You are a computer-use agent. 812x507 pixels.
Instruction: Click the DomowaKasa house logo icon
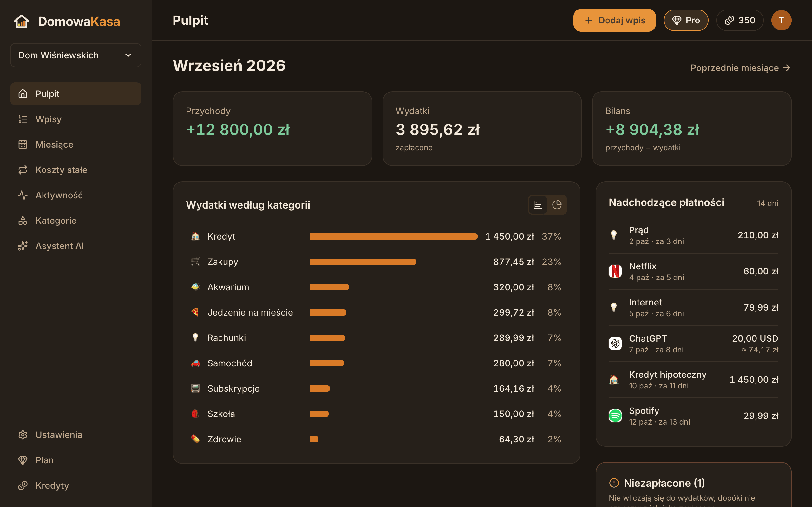(22, 22)
